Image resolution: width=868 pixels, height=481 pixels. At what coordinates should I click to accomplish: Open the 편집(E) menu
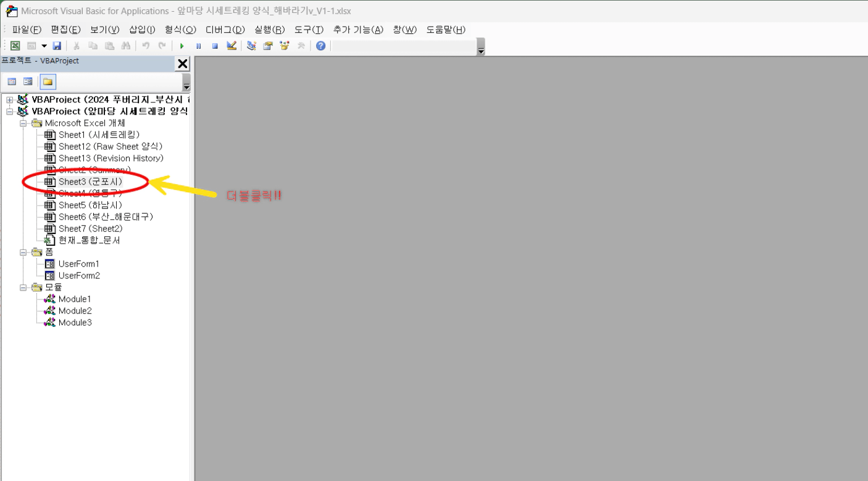(65, 30)
